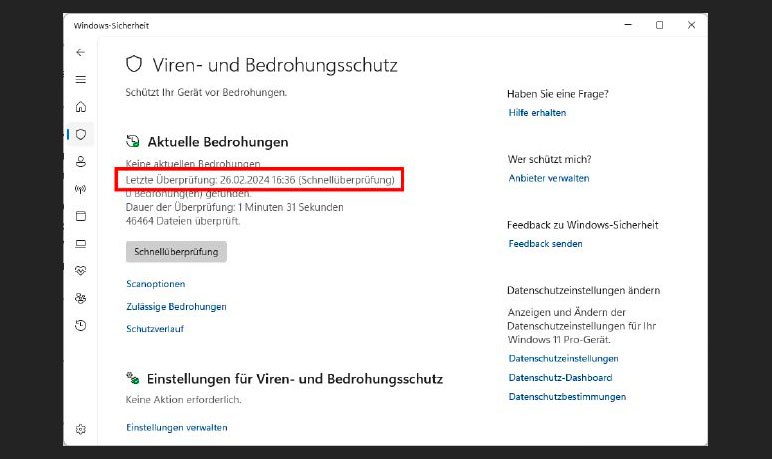Screen dimensions: 772x459
Task: Open Datenschutzbestimmungen link
Action: (x=567, y=397)
